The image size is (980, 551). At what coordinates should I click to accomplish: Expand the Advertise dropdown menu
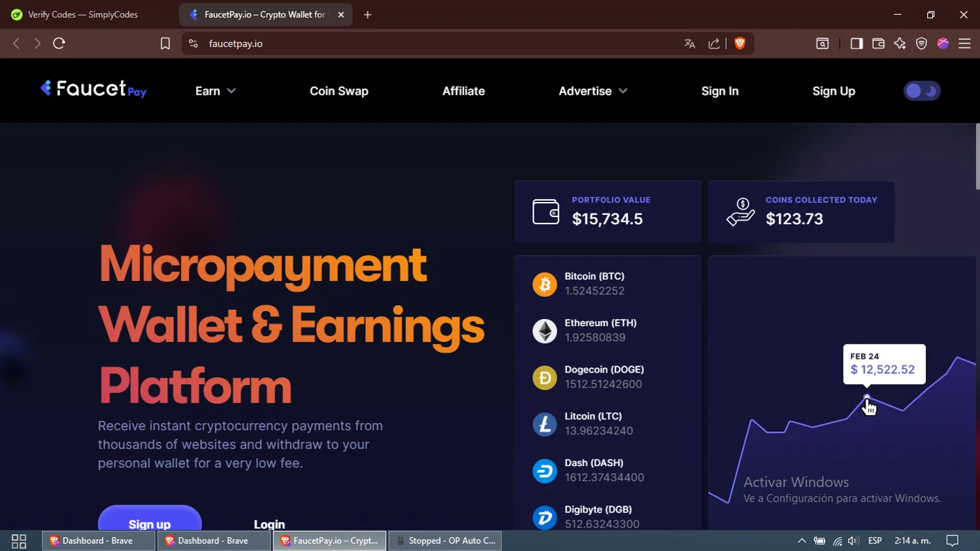coord(593,91)
